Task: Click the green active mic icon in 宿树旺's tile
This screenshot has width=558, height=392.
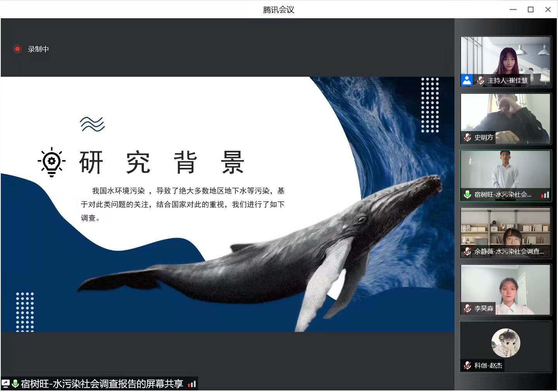Action: point(468,194)
